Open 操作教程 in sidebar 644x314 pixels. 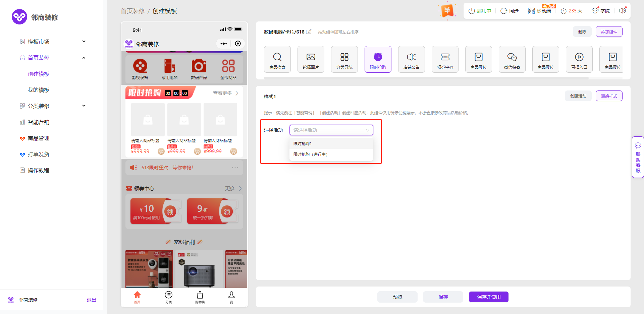(35, 170)
